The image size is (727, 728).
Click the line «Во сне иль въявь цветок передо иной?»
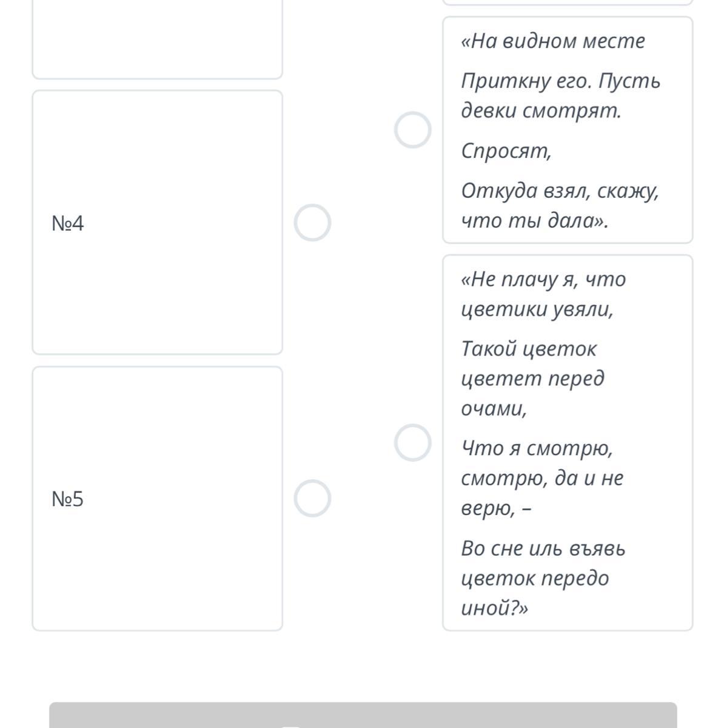(542, 578)
